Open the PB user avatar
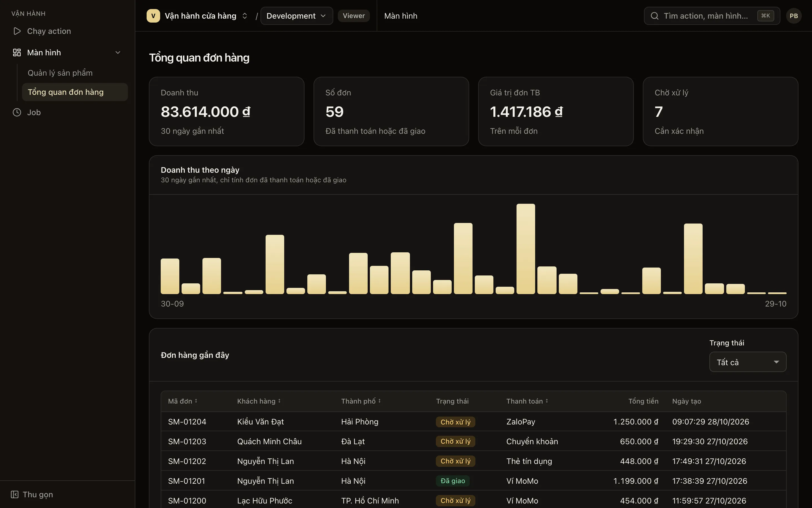 (x=794, y=16)
